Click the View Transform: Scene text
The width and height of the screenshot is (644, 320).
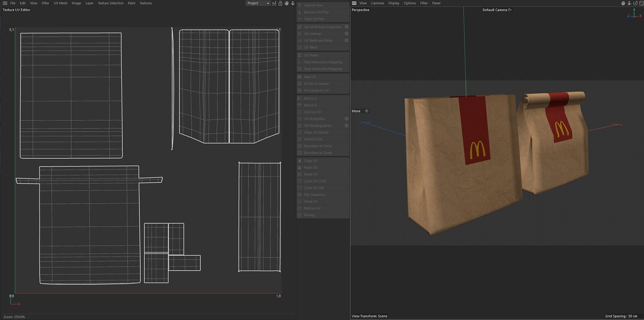[x=369, y=316]
